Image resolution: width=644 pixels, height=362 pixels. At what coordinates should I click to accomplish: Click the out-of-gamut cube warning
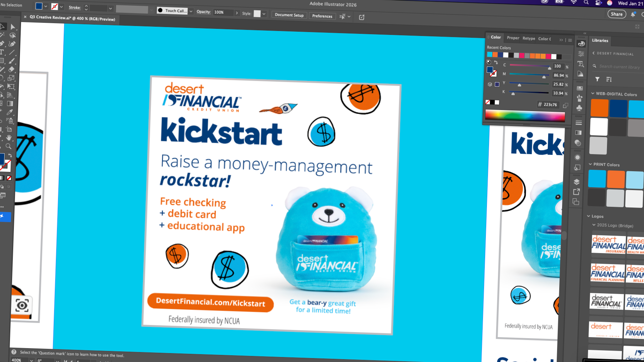point(490,84)
